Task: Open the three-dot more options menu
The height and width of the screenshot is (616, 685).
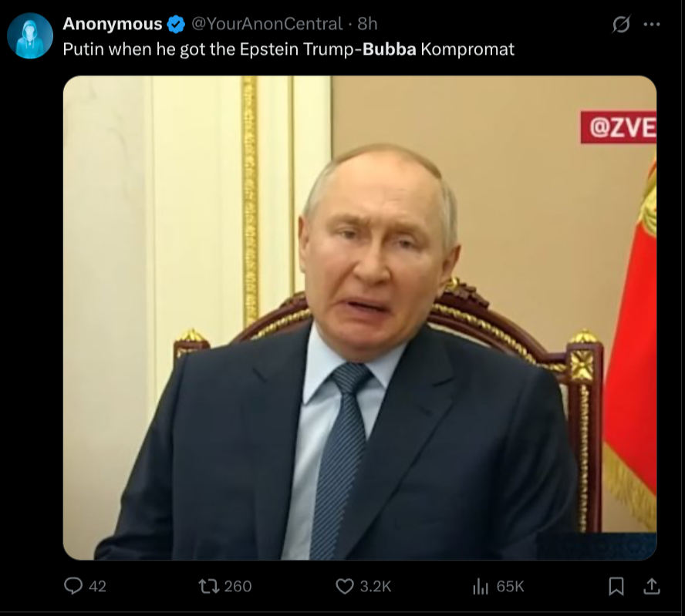Action: [652, 25]
